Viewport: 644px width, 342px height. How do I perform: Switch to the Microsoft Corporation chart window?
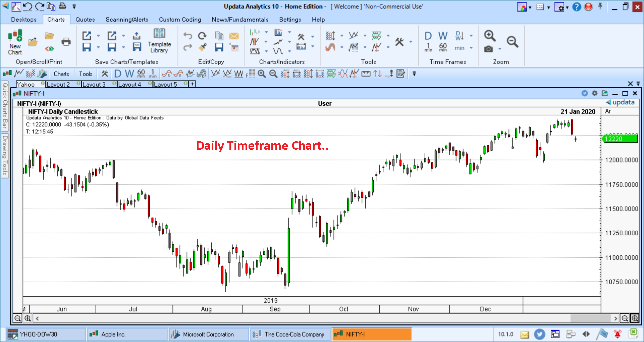pyautogui.click(x=209, y=334)
